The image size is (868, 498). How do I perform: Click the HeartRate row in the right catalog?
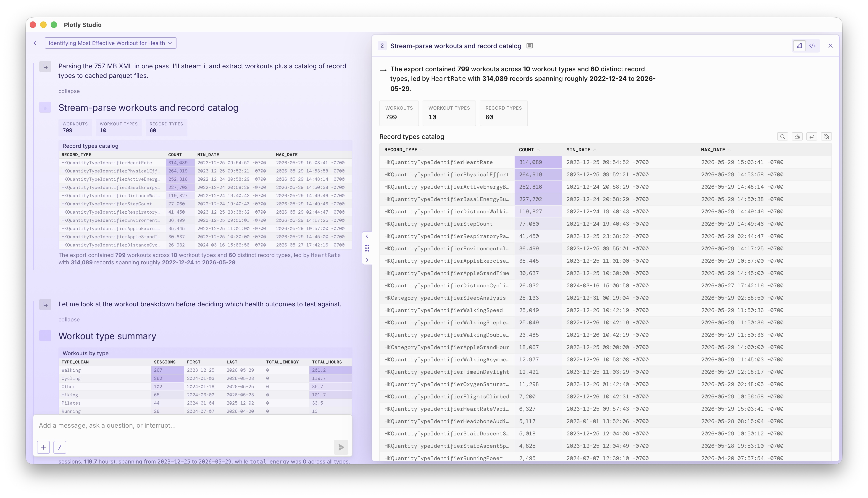point(605,162)
